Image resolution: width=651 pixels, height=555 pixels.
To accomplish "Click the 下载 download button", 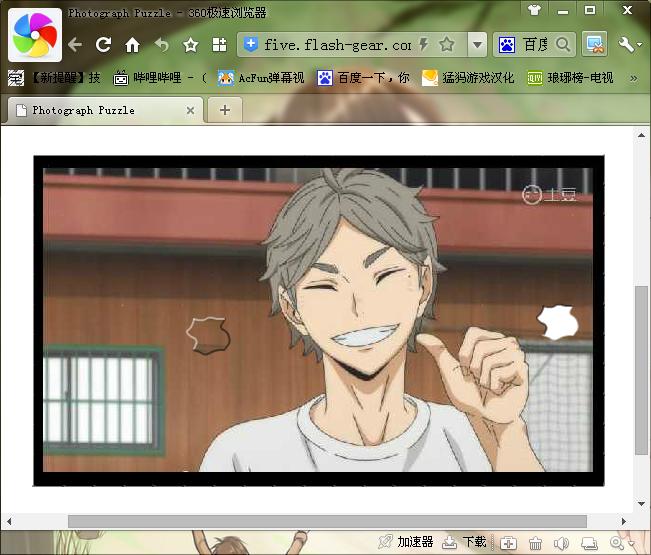I will 464,542.
